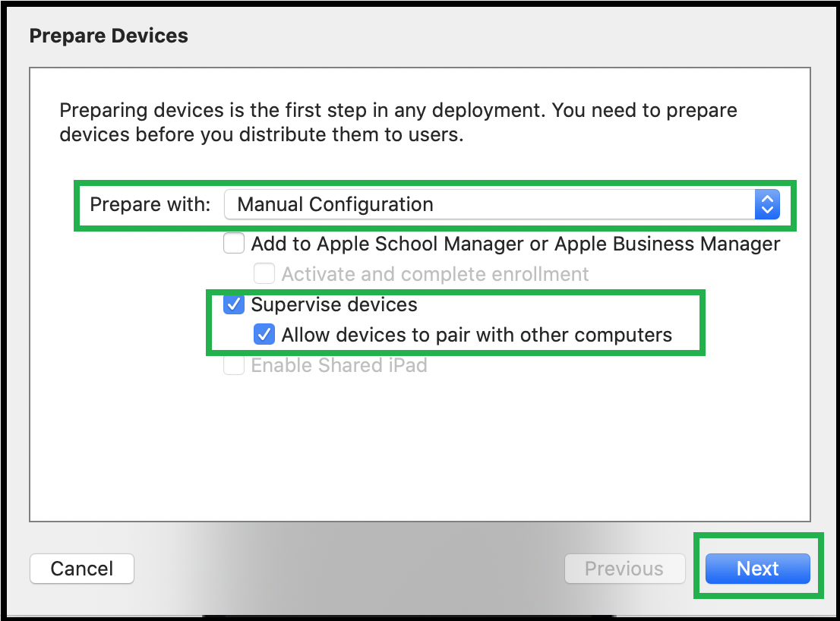Click the Prepare Devices dialog title
The height and width of the screenshot is (621, 840).
[x=108, y=35]
